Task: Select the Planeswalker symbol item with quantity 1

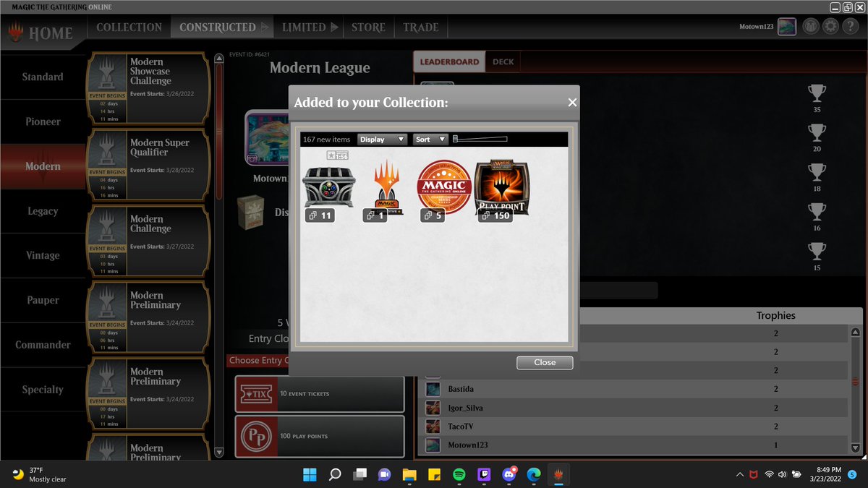Action: pyautogui.click(x=386, y=188)
